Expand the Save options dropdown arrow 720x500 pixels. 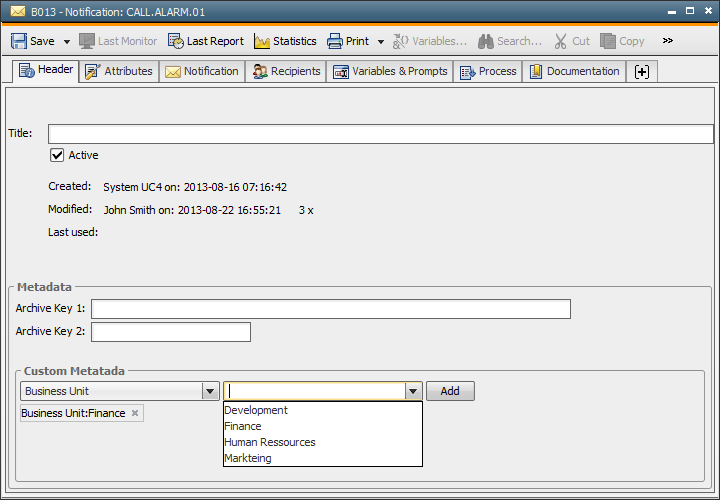(x=67, y=42)
